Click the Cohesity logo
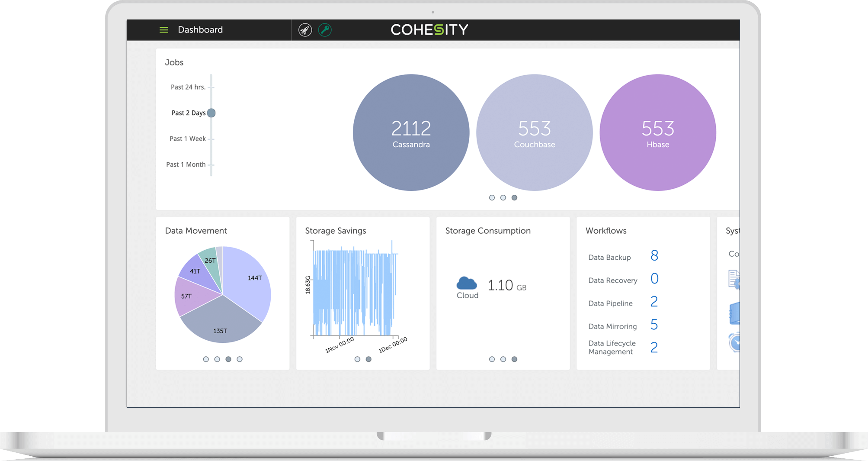This screenshot has height=461, width=868. tap(429, 29)
